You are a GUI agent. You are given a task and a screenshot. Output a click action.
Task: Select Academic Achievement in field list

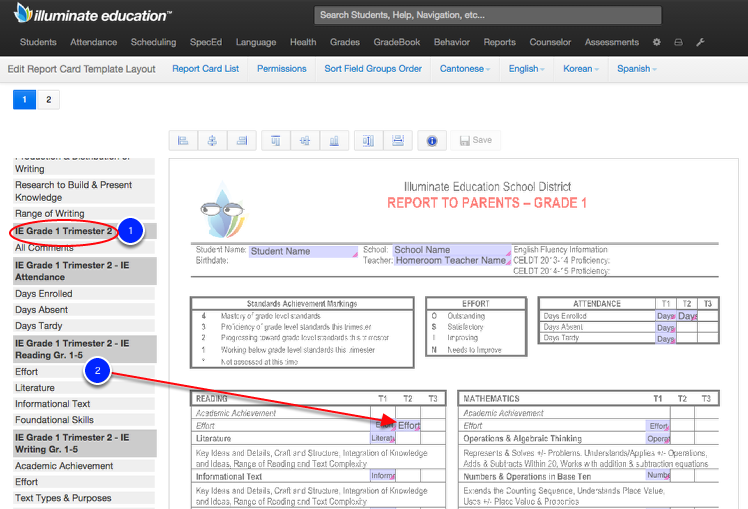(84, 466)
